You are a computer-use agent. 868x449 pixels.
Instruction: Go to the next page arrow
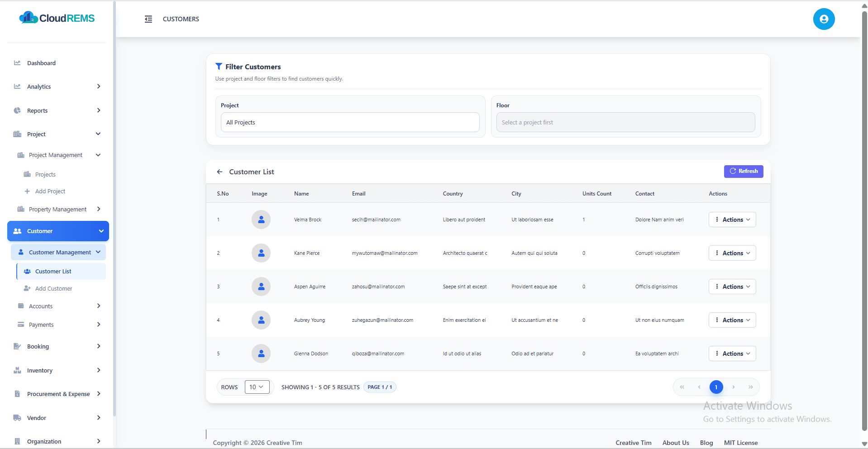point(734,387)
